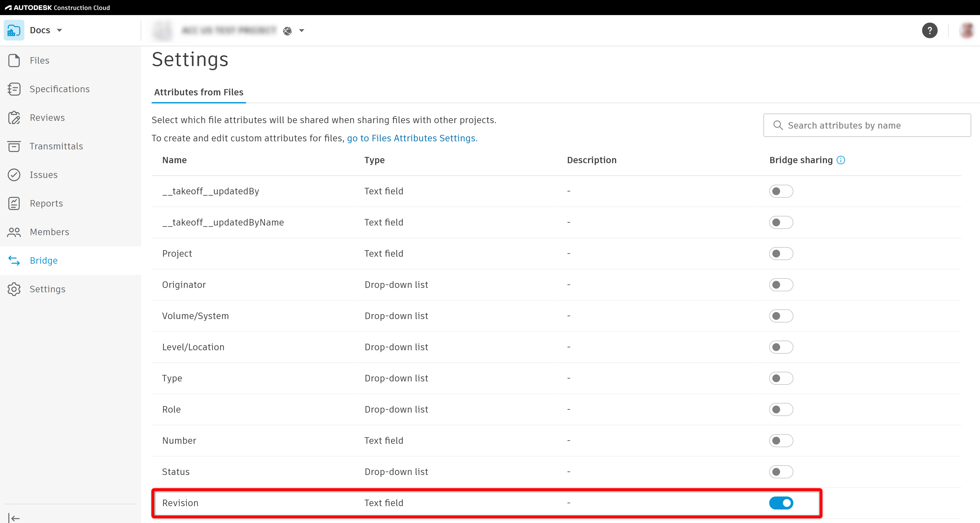Enable sharing for __takeoff__updatedBy
980x523 pixels.
pyautogui.click(x=781, y=191)
